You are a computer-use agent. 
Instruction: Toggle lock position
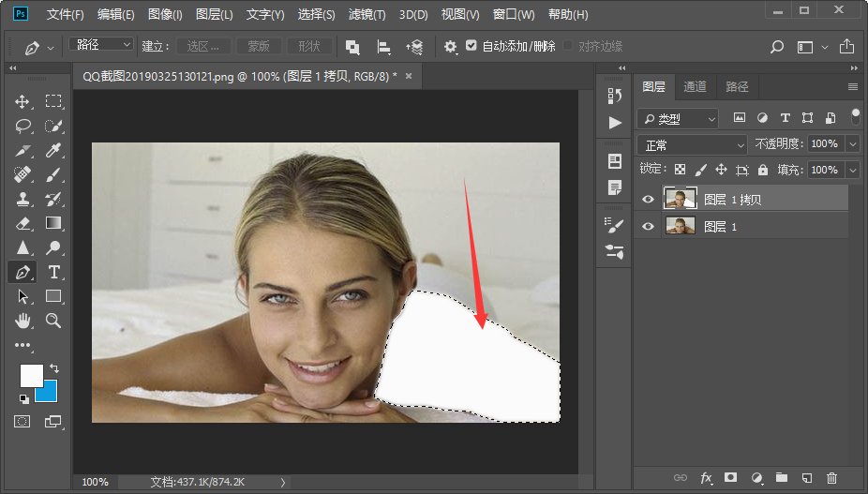click(x=721, y=170)
